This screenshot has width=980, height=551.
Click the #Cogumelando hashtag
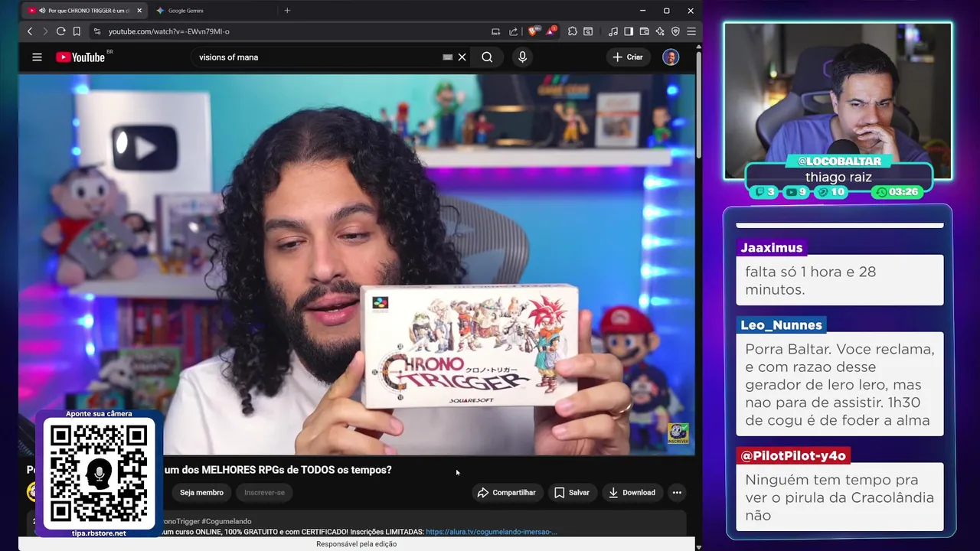227,521
